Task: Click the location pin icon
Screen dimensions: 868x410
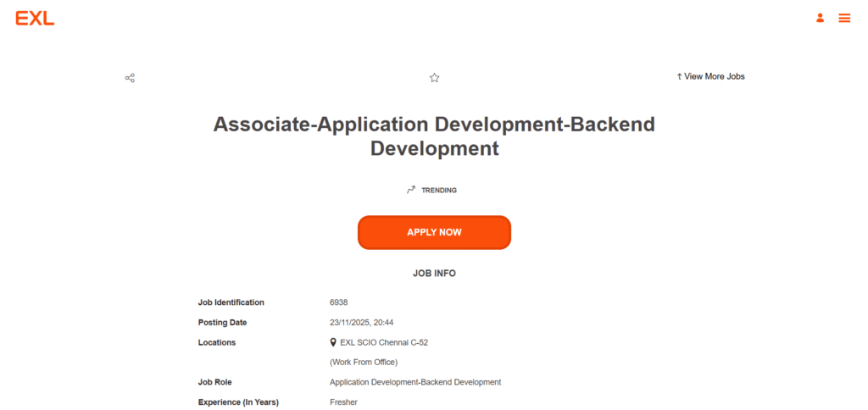Action: point(333,342)
